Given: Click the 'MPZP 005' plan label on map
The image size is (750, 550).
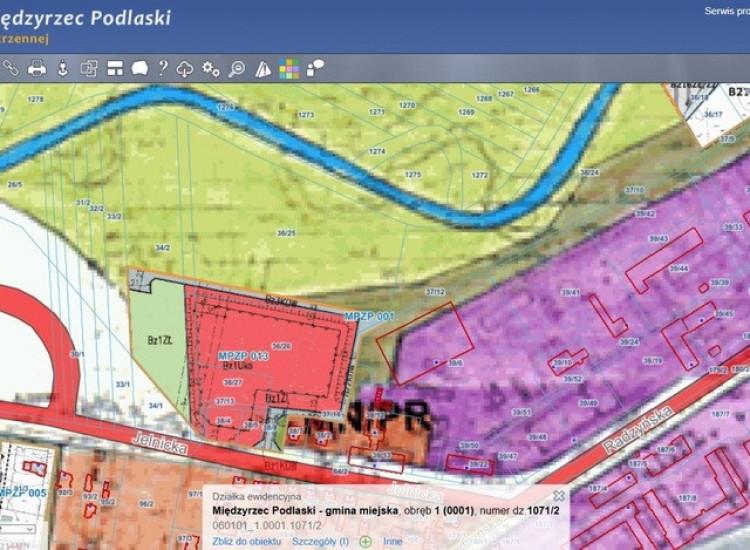Looking at the screenshot, I should 23,493.
